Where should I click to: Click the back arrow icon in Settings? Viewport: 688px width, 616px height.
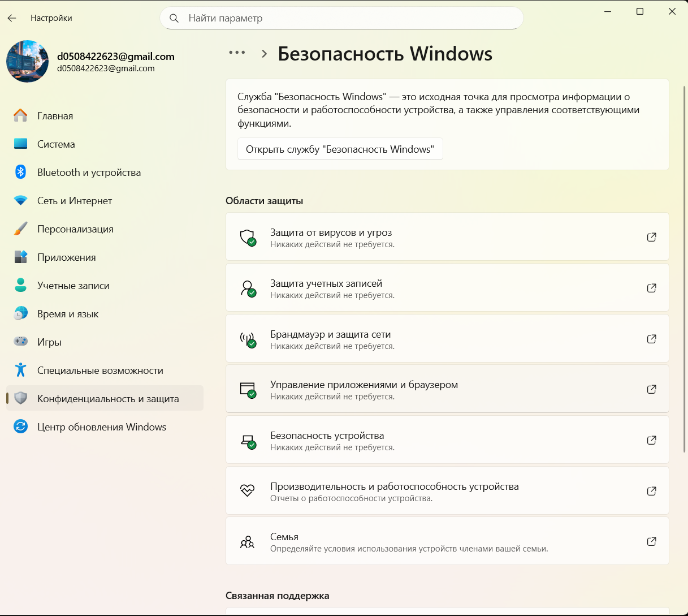[12, 18]
